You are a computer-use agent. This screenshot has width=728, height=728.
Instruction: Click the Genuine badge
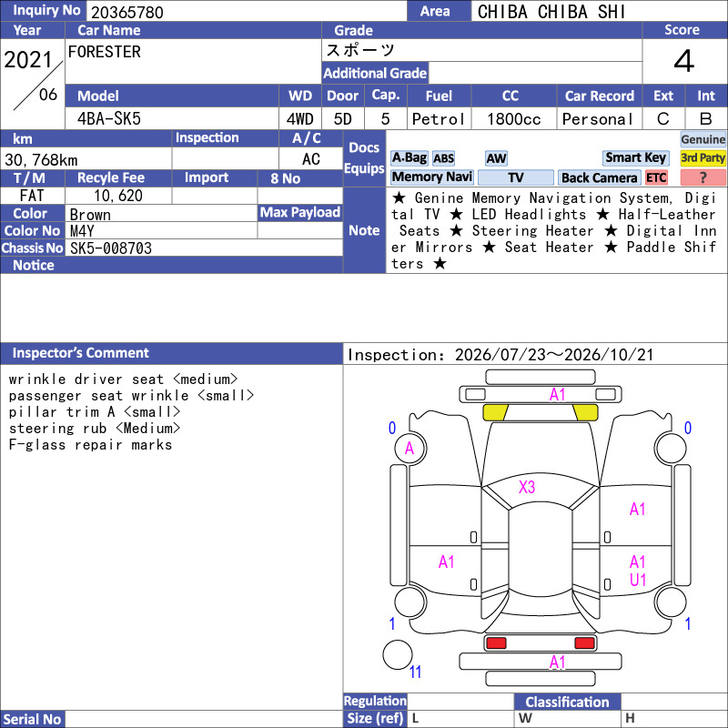[703, 139]
